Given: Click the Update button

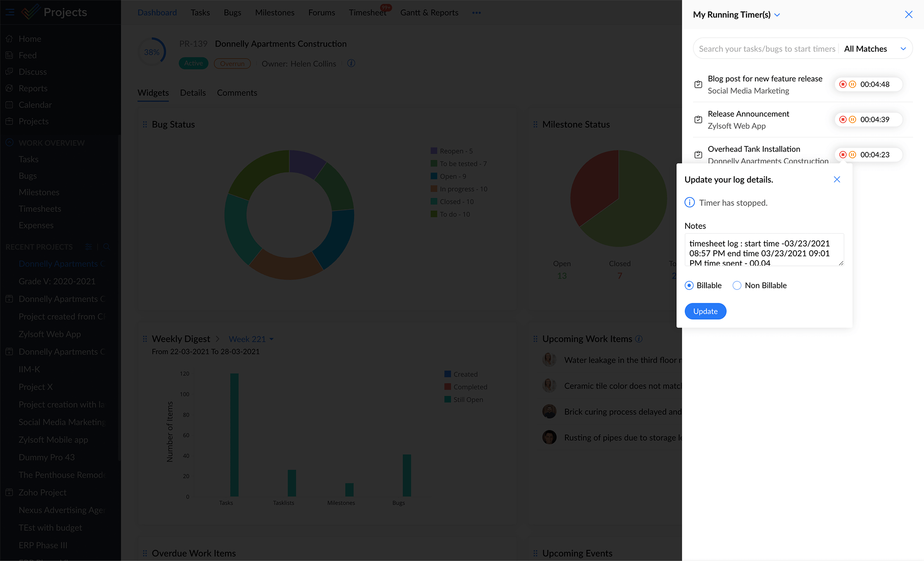Looking at the screenshot, I should tap(705, 311).
